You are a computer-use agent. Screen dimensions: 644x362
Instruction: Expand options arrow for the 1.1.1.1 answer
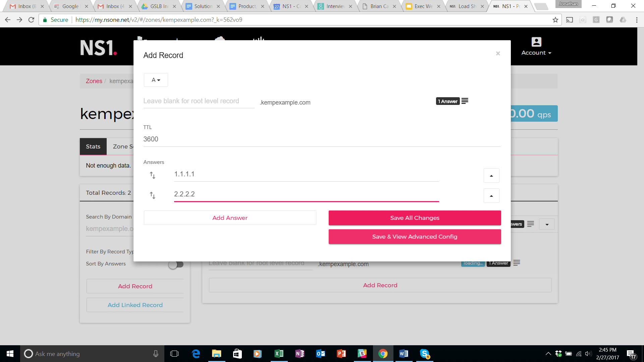[491, 176]
